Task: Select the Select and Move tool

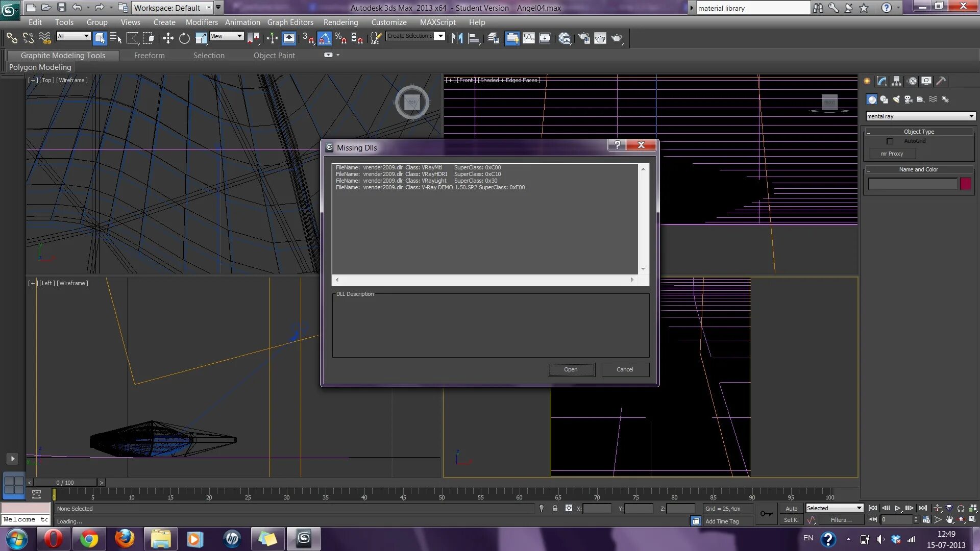Action: tap(168, 38)
